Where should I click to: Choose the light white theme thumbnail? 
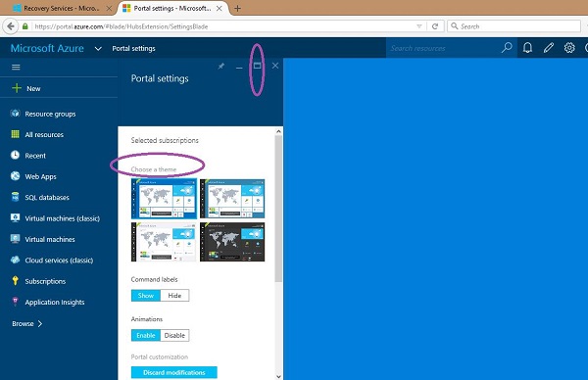pyautogui.click(x=164, y=242)
